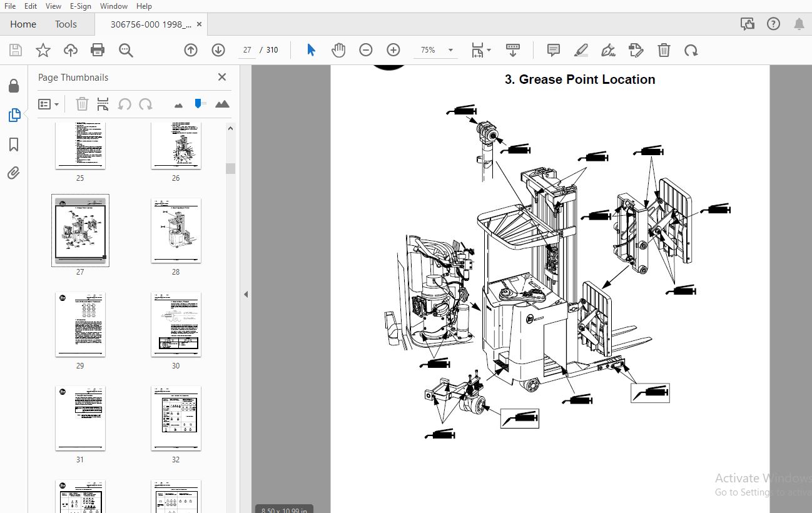
Task: Delete page with trash icon in toolbar
Action: pos(664,50)
